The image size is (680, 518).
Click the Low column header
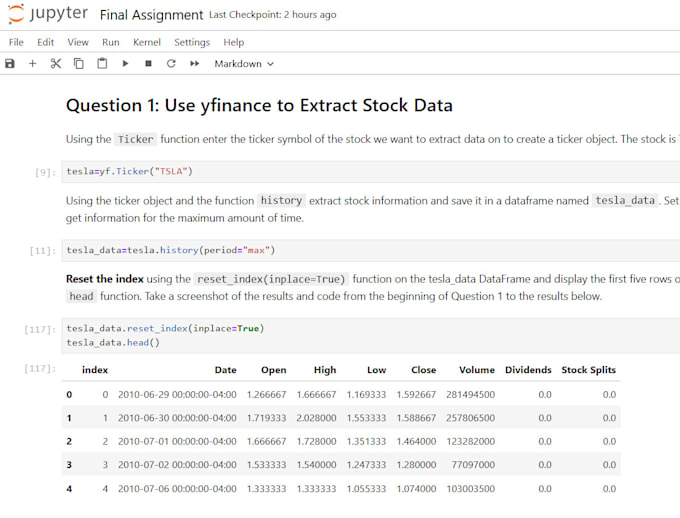point(376,370)
